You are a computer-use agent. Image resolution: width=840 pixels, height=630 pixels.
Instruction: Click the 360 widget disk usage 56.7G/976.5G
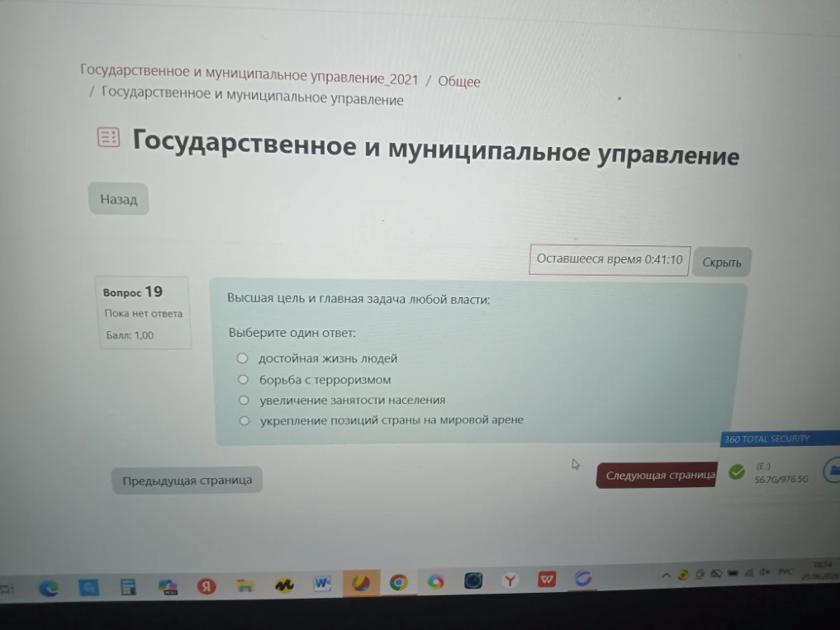781,480
